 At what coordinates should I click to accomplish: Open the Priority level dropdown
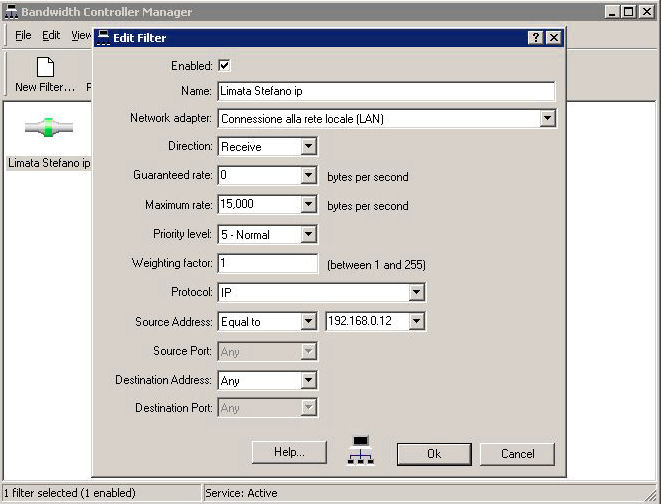[x=308, y=235]
